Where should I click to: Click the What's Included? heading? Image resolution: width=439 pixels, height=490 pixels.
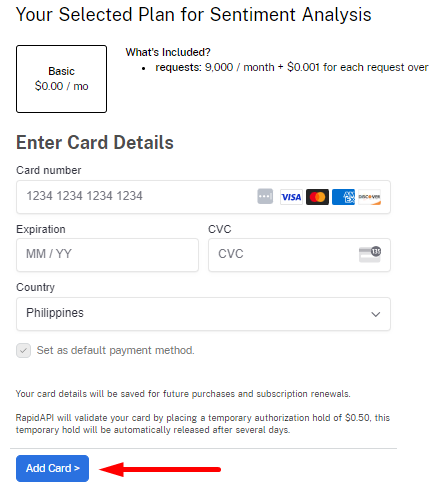tap(168, 52)
